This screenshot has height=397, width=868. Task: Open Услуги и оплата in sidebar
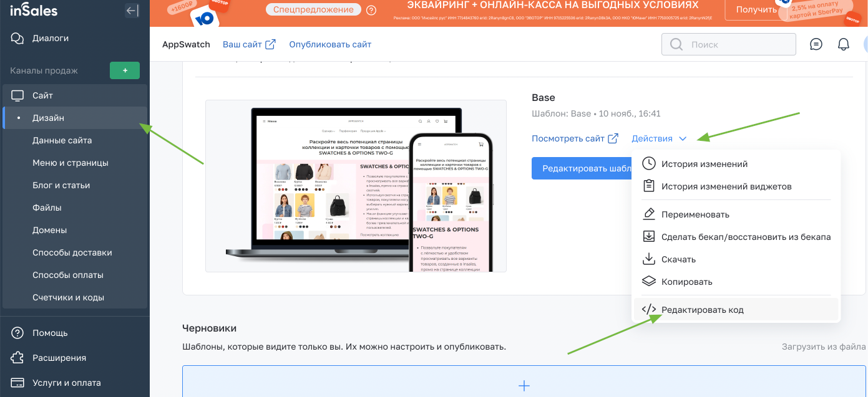click(x=66, y=383)
